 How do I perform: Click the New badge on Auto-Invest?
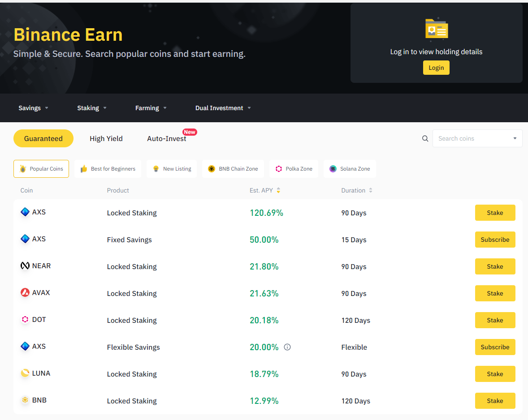pyautogui.click(x=190, y=132)
